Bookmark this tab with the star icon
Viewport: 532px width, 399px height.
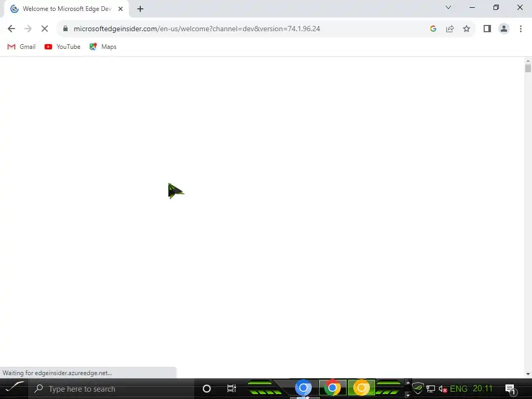467,29
